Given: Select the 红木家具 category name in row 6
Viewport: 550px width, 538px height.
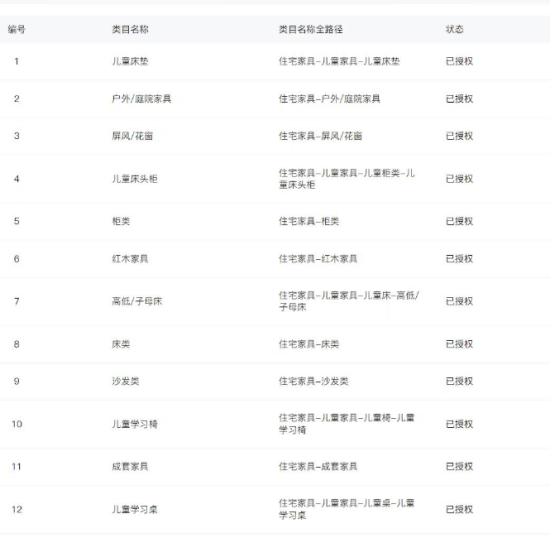Looking at the screenshot, I should pos(130,259).
